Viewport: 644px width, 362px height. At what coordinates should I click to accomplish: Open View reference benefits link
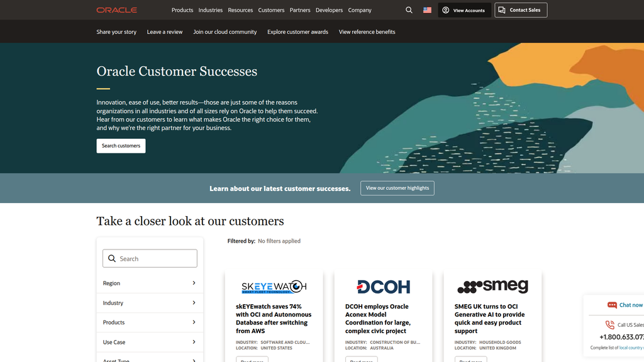367,31
